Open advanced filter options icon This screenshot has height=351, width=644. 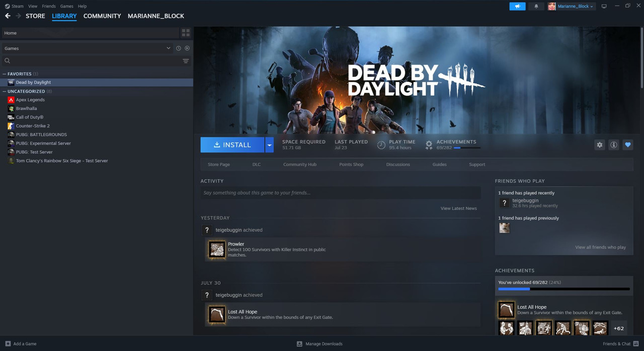click(x=186, y=61)
